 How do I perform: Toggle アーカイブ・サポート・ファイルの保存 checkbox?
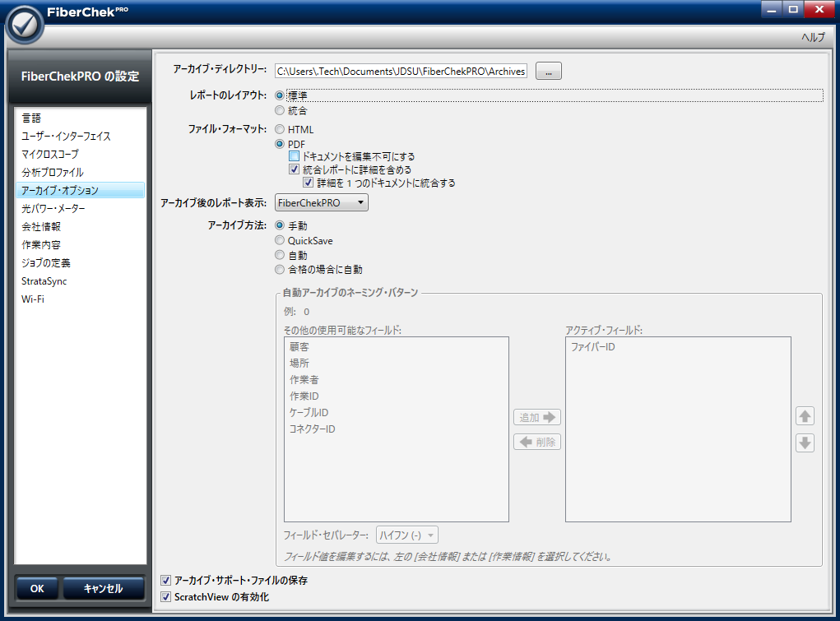click(x=166, y=580)
